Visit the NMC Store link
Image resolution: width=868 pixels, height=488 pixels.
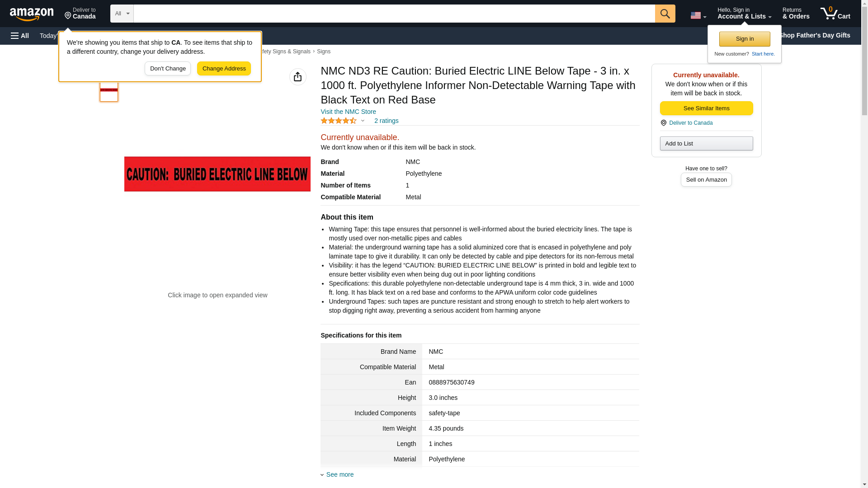[x=348, y=112]
